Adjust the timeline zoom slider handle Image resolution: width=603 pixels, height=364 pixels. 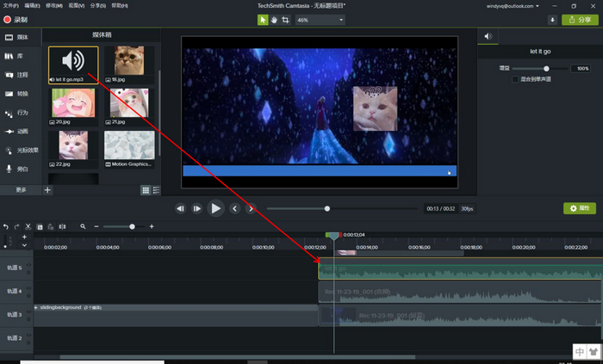[x=132, y=226]
